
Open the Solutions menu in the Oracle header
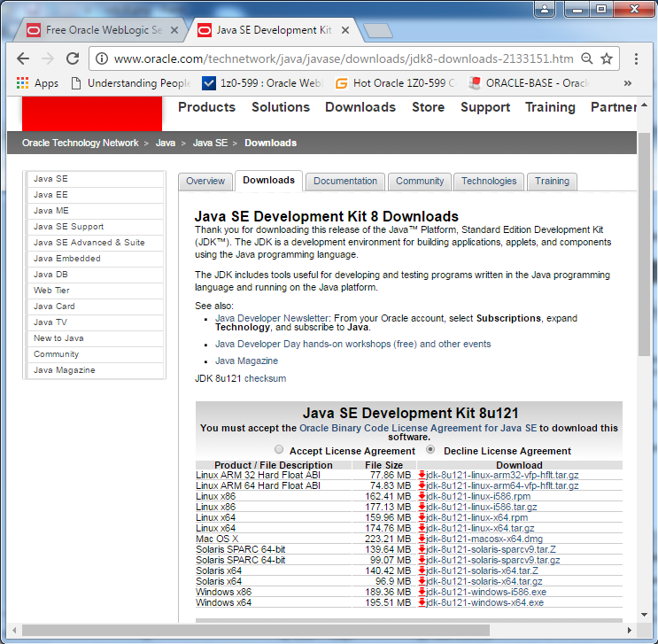coord(281,107)
